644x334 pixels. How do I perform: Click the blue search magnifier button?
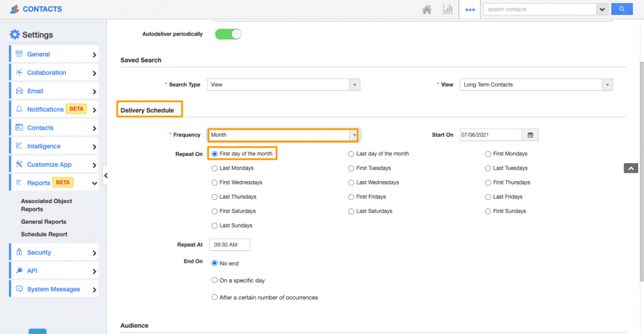621,9
